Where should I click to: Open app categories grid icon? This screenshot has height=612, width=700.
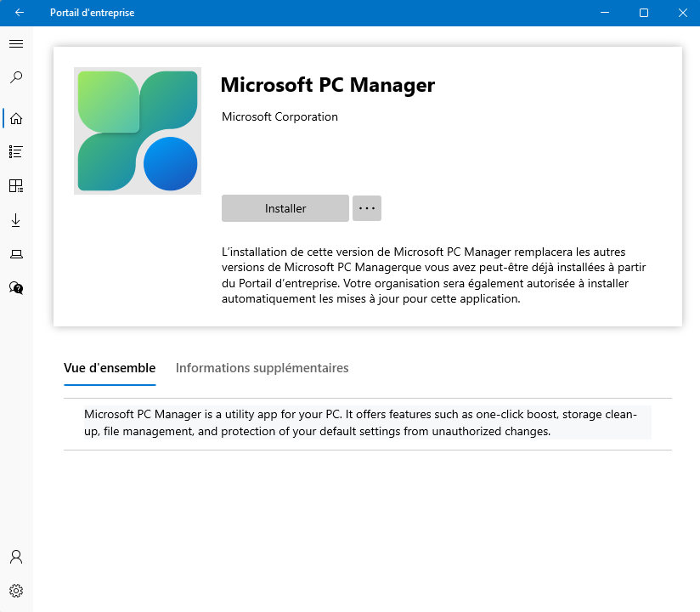(x=16, y=186)
